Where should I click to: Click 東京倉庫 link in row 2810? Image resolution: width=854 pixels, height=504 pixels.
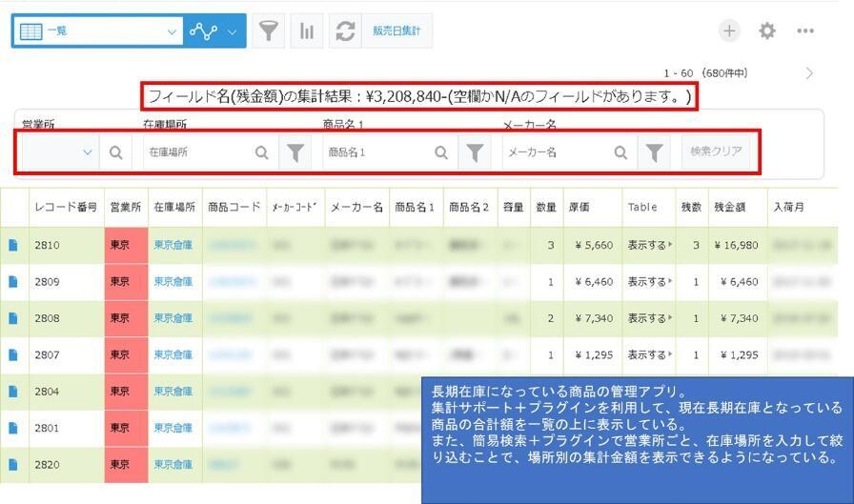pos(173,245)
